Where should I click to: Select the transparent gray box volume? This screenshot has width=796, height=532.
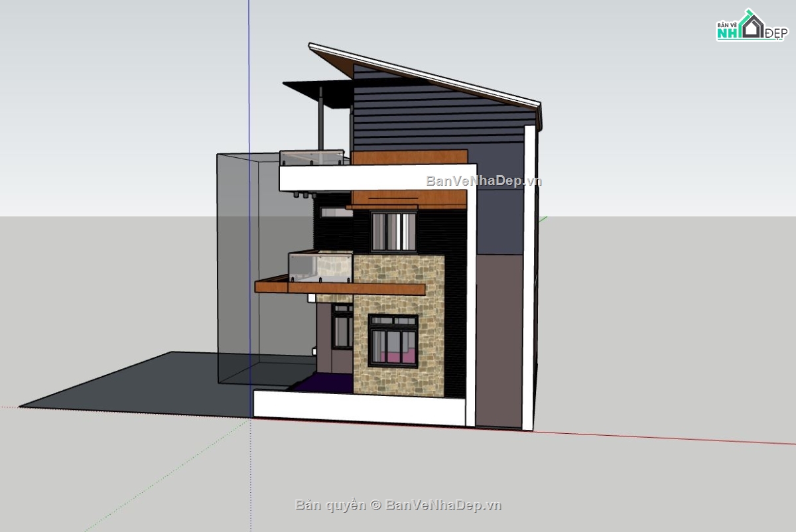(265, 265)
